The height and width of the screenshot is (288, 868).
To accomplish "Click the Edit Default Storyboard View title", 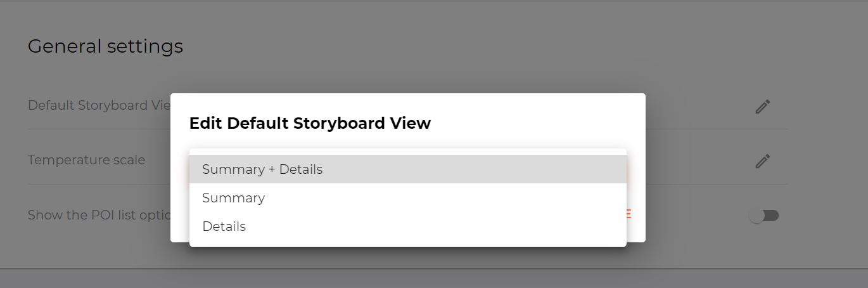I will (310, 123).
